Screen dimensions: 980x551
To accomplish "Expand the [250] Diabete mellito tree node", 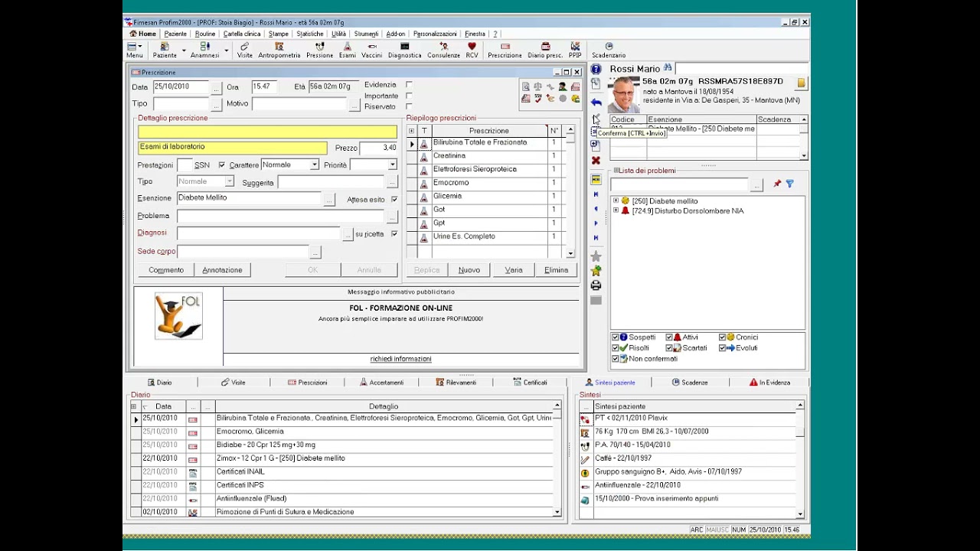I will click(x=616, y=201).
